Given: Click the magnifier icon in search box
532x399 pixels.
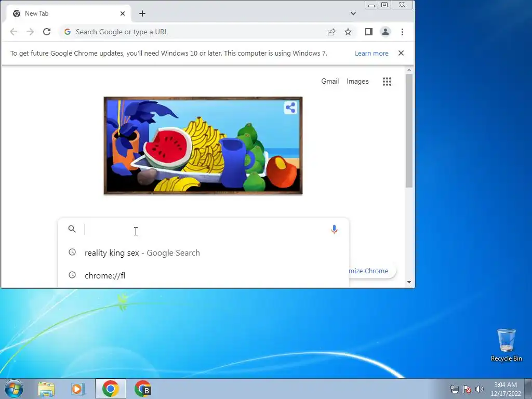Looking at the screenshot, I should (x=72, y=229).
